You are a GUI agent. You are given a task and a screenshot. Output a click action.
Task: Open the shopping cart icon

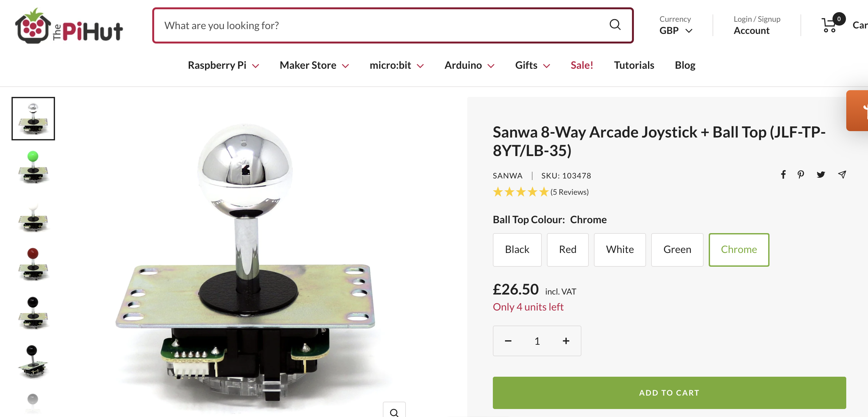pos(829,25)
